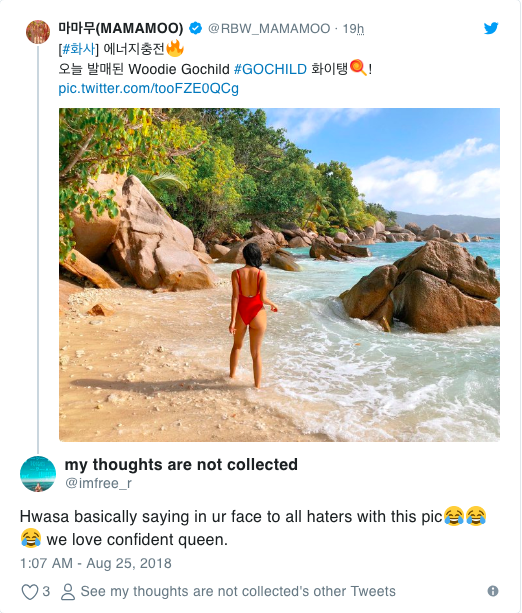Like the tweet with heart icon

30,591
